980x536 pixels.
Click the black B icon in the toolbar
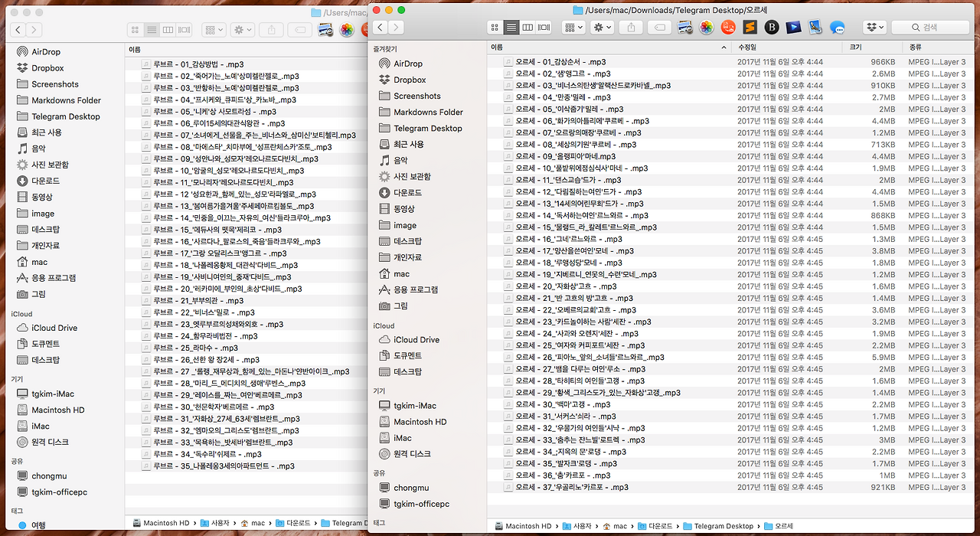771,28
